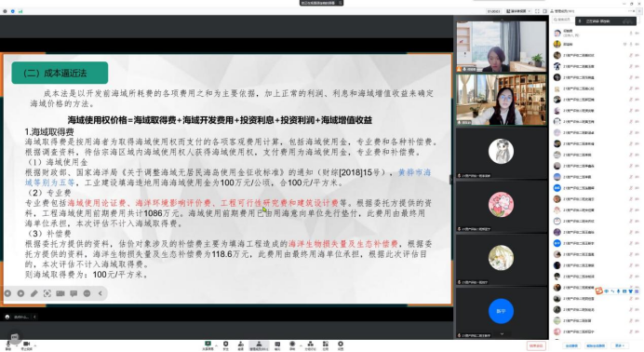Open the invite members icon
The height and width of the screenshot is (352, 644).
[241, 345]
